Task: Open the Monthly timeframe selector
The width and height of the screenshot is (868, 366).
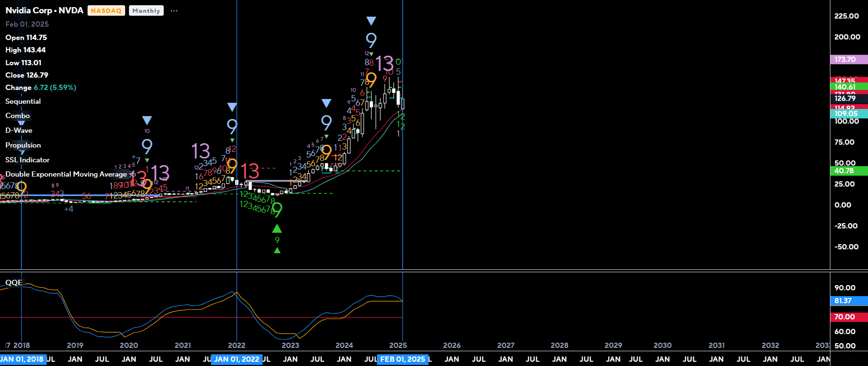Action: pos(146,11)
